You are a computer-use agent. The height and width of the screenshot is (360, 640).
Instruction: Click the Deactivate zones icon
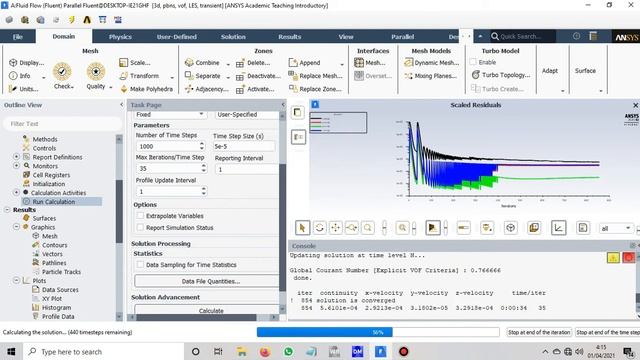pos(240,76)
